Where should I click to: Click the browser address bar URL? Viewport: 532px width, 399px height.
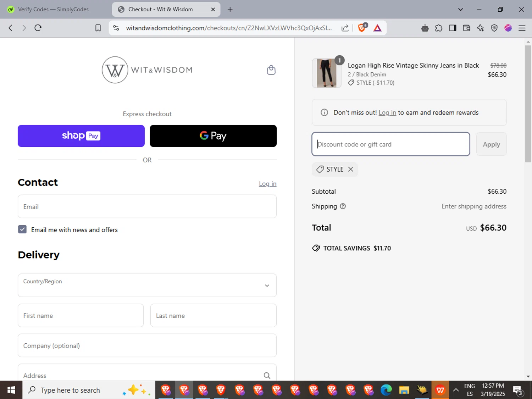click(229, 28)
